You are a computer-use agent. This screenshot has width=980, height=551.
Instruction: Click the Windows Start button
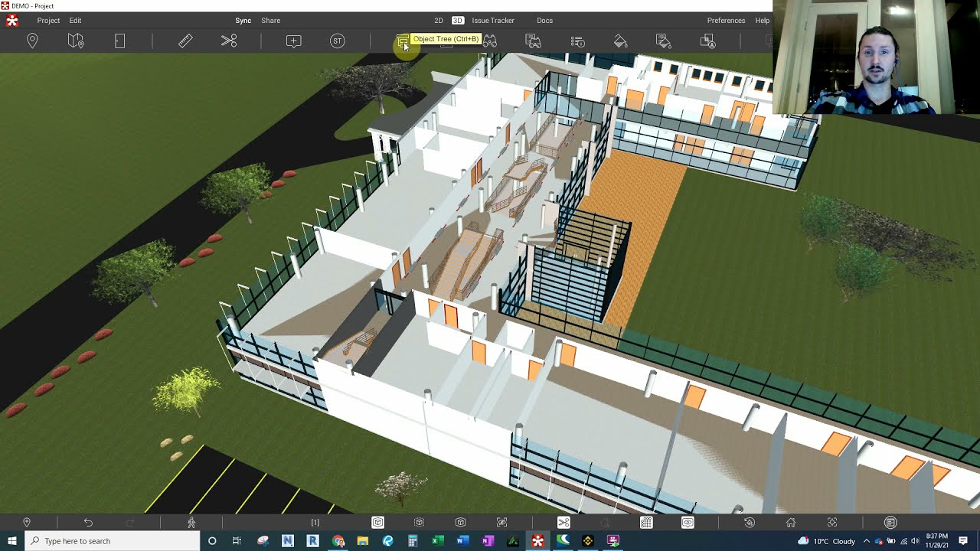pyautogui.click(x=12, y=541)
